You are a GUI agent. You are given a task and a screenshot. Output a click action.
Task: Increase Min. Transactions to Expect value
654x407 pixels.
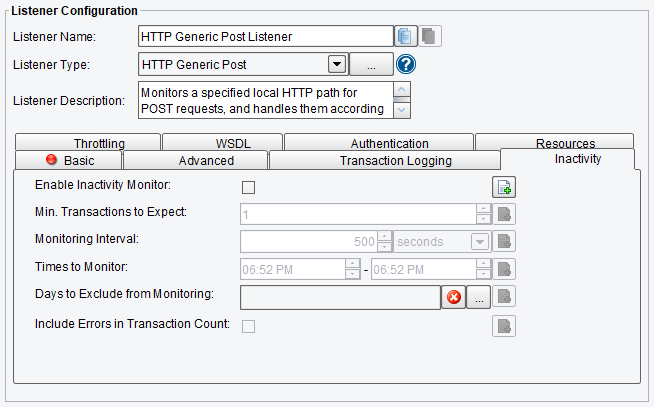483,209
